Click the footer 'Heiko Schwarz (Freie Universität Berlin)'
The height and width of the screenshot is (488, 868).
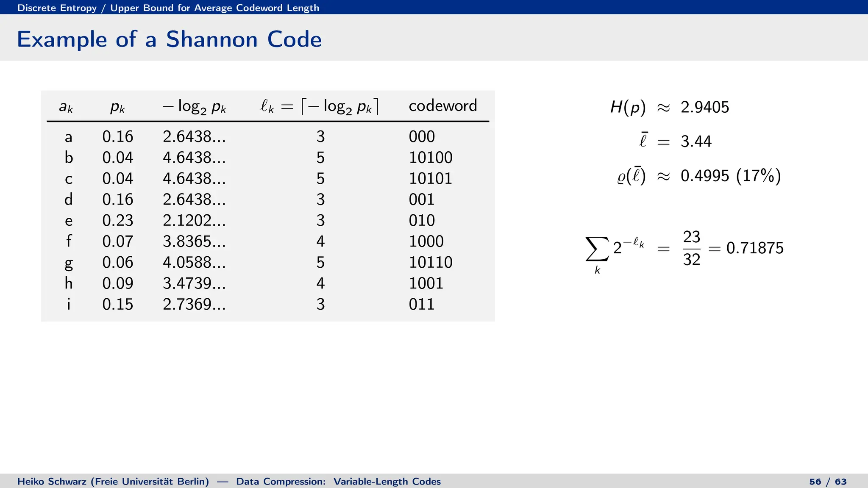coord(113,482)
